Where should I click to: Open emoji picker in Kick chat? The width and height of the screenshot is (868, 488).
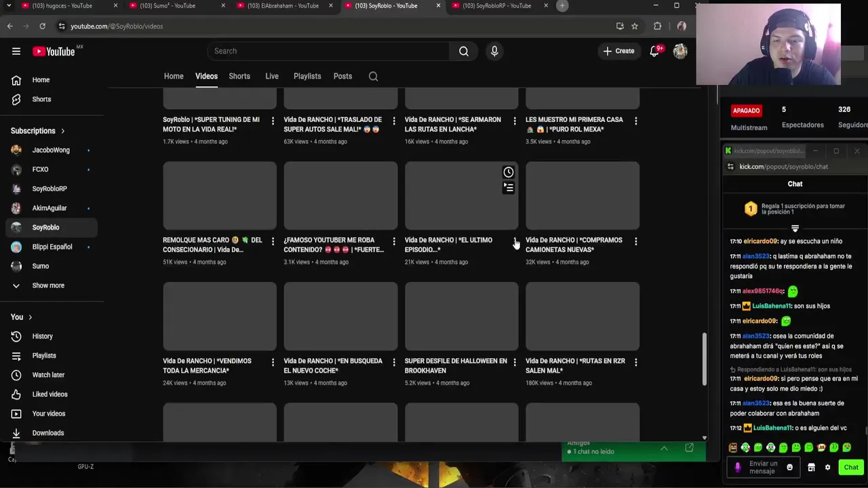pyautogui.click(x=789, y=467)
